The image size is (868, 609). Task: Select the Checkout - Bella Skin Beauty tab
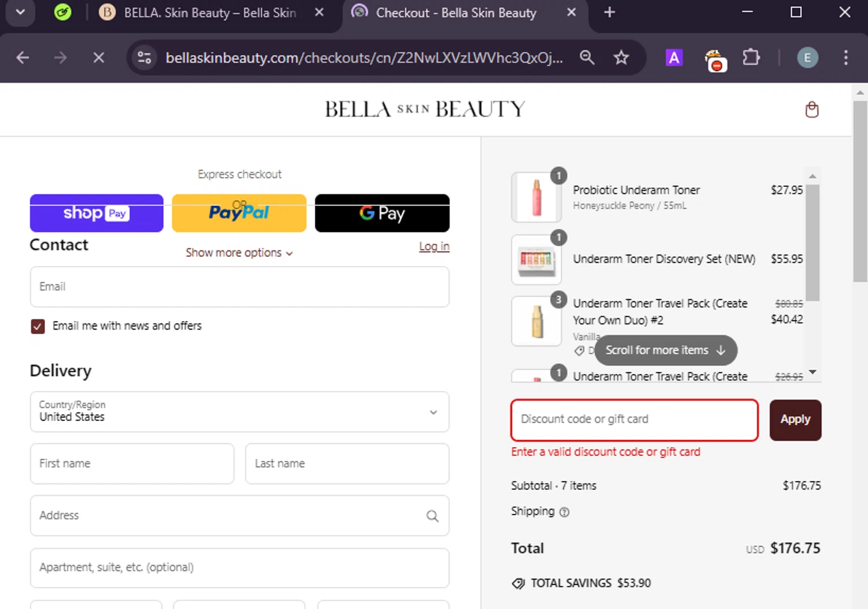click(x=456, y=13)
